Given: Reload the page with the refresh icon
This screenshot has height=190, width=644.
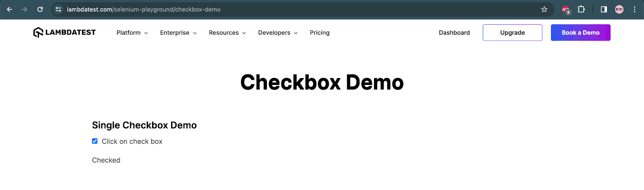Looking at the screenshot, I should click(40, 9).
